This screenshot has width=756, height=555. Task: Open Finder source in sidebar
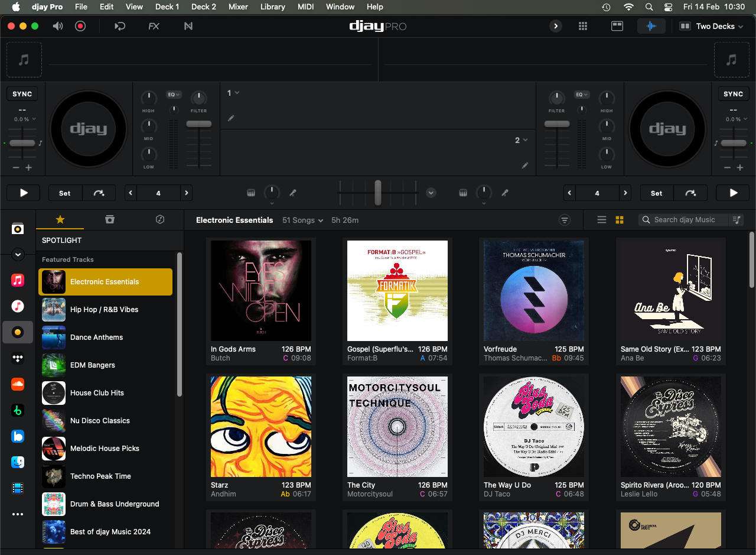[x=18, y=462]
